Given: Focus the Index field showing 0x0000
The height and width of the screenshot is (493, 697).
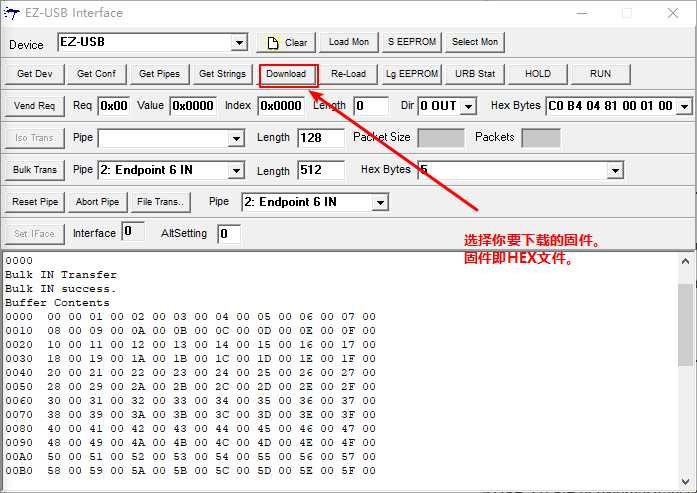Looking at the screenshot, I should (281, 106).
